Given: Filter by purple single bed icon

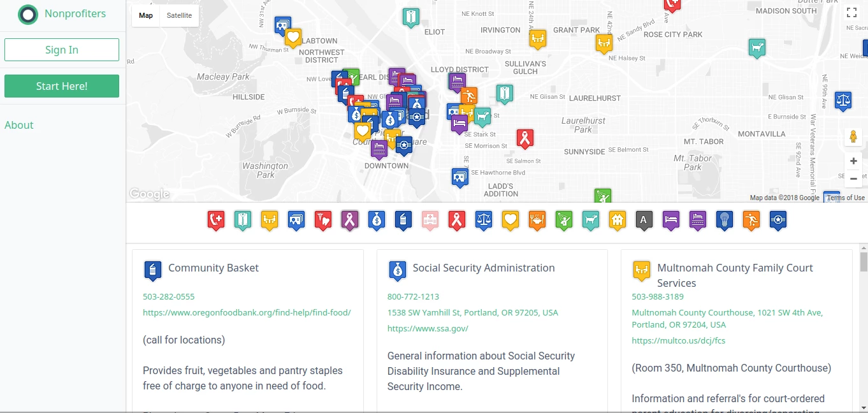Looking at the screenshot, I should click(671, 221).
